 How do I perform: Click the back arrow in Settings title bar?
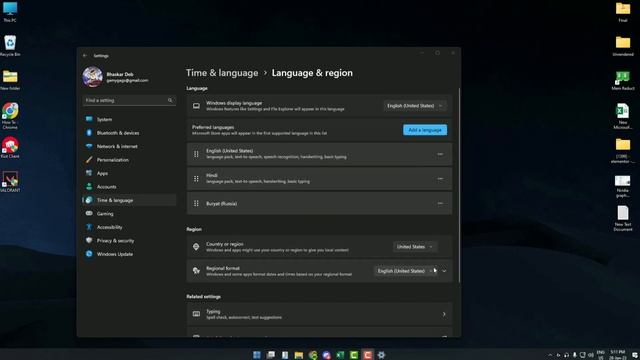click(85, 56)
